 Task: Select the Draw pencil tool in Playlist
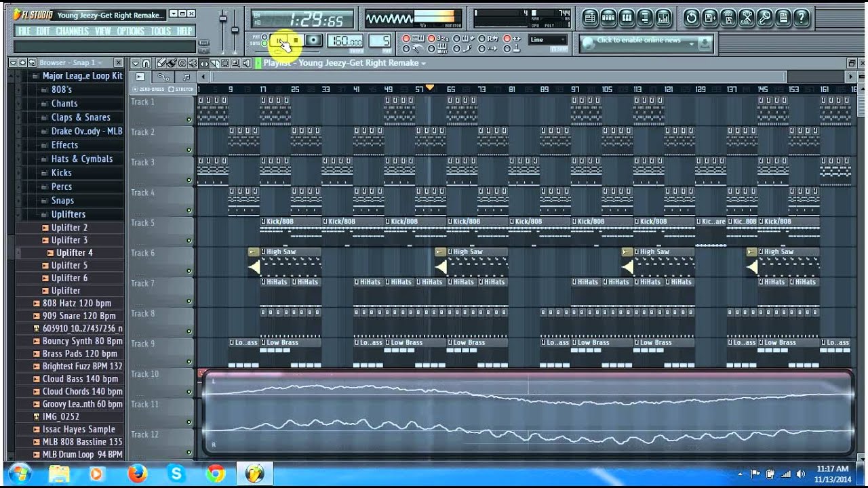pos(161,63)
